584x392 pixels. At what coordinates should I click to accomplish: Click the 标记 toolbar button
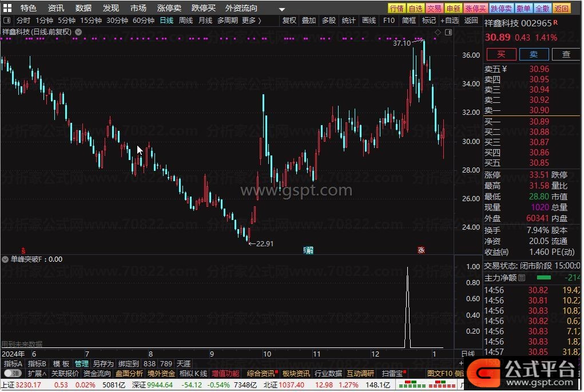[428, 20]
